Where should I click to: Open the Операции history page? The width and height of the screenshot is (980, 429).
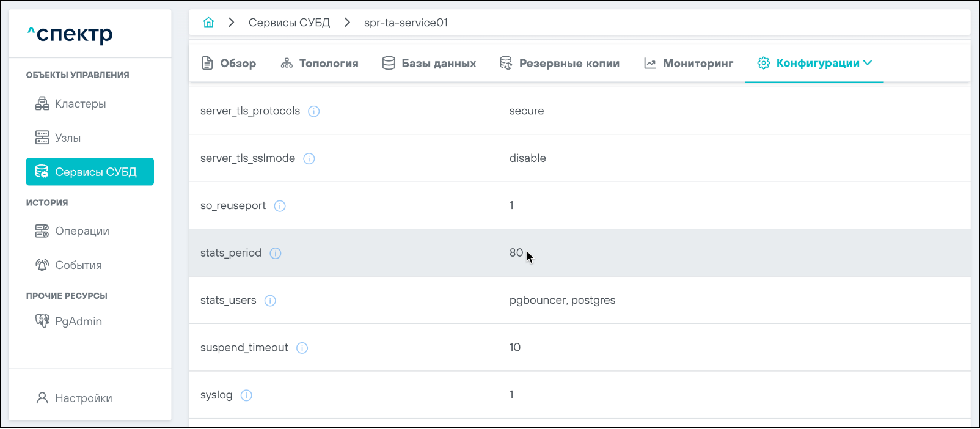click(x=82, y=231)
